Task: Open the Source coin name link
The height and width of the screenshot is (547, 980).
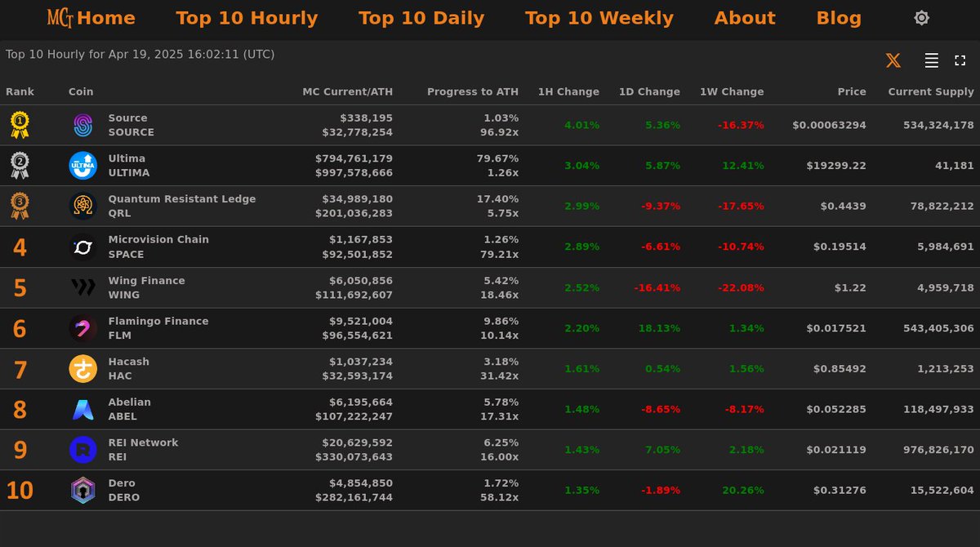Action: point(128,118)
